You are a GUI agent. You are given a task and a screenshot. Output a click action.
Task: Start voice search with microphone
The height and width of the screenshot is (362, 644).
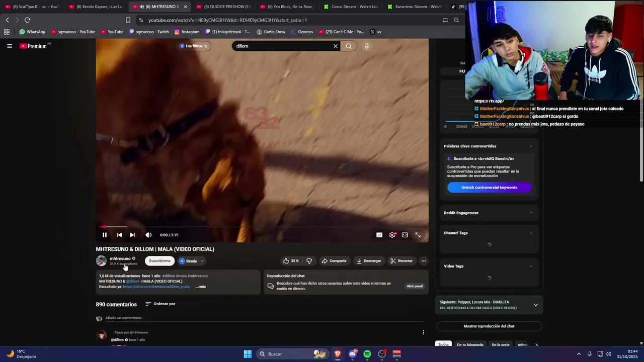[x=367, y=46]
